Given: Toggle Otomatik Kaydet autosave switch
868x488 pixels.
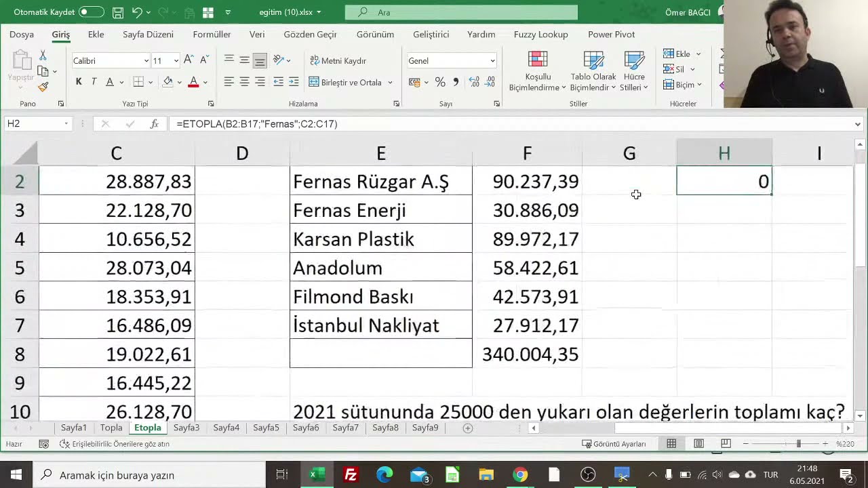Looking at the screenshot, I should click(91, 12).
